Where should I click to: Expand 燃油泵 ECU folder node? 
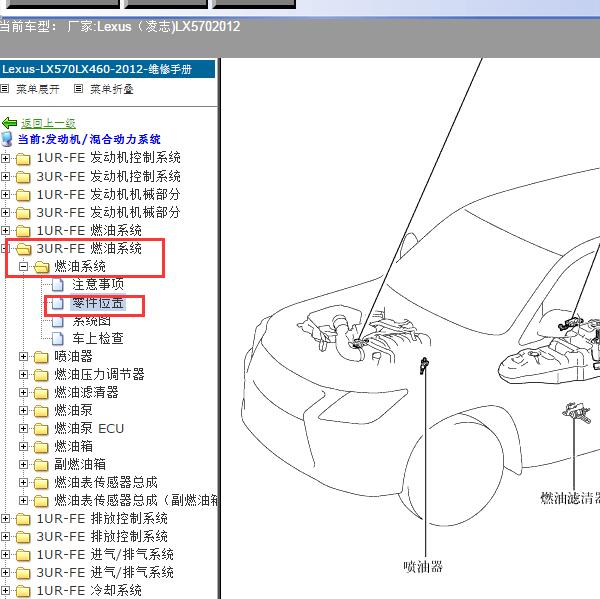pos(23,428)
